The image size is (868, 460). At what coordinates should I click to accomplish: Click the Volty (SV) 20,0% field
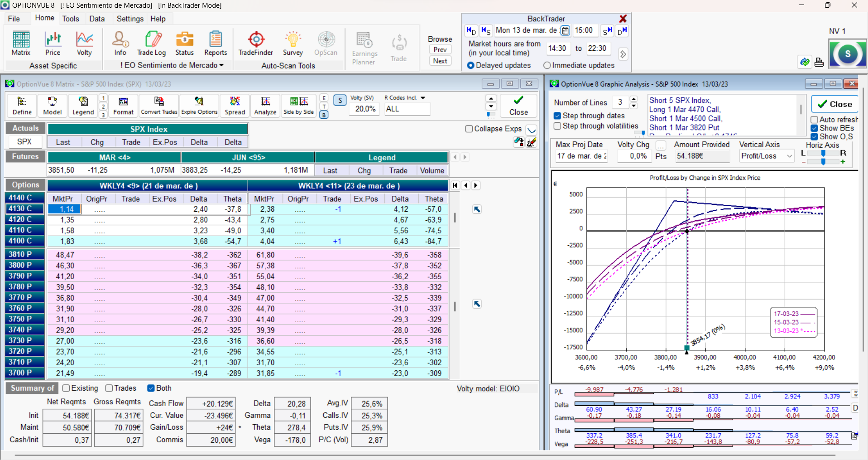click(x=365, y=109)
